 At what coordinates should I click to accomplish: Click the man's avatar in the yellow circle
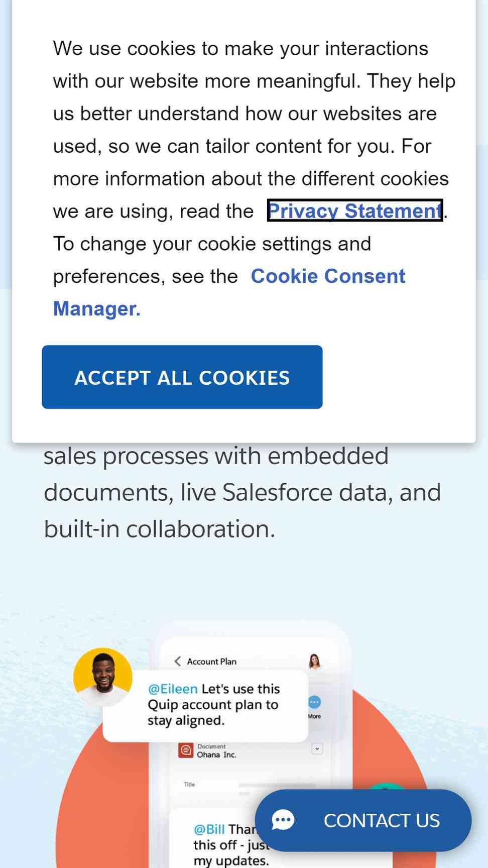point(103,677)
